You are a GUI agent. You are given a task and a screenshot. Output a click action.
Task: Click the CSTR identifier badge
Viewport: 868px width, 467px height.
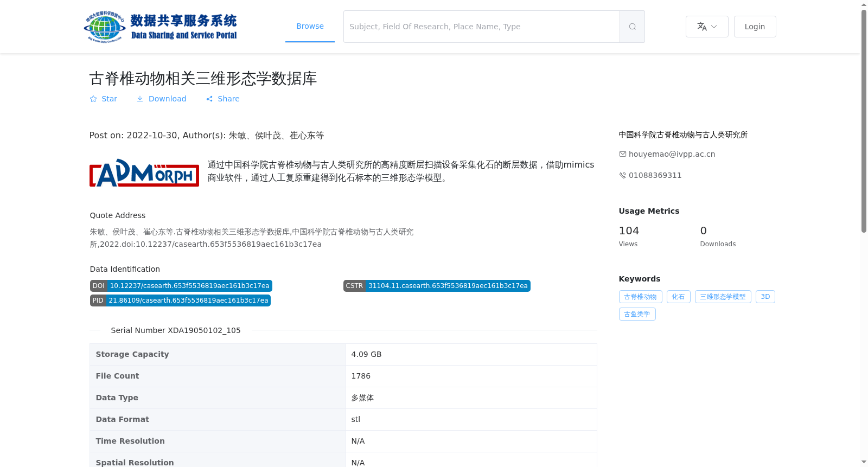[437, 286]
